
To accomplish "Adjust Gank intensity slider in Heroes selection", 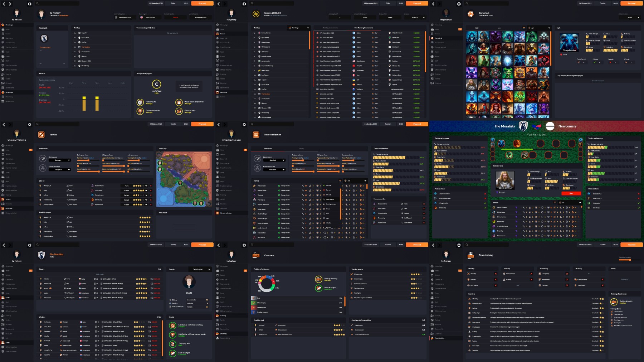I will click(303, 172).
